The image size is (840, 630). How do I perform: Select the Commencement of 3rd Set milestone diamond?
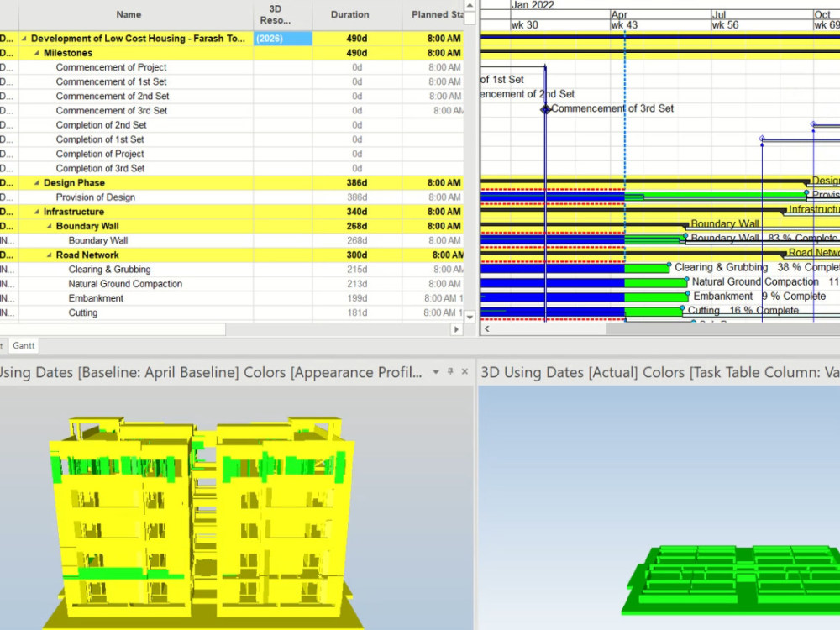click(547, 108)
